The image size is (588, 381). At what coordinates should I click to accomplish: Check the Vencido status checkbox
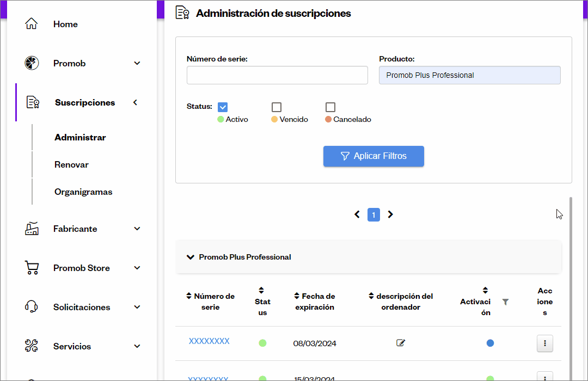[x=277, y=107]
